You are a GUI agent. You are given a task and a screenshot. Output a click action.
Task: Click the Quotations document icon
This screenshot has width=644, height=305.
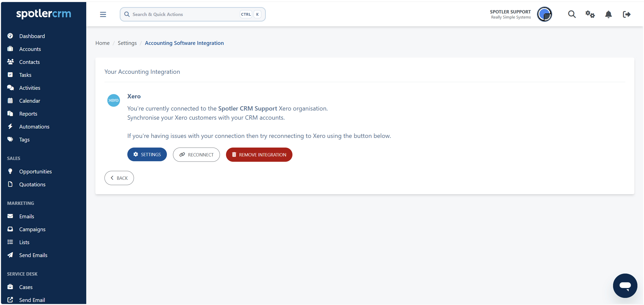pyautogui.click(x=10, y=184)
